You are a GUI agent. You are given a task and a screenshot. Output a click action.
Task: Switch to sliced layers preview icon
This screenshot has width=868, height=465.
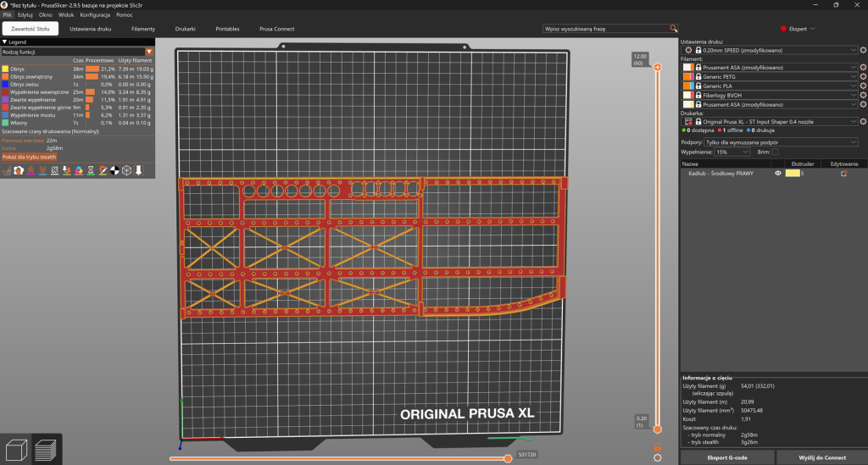(46, 450)
